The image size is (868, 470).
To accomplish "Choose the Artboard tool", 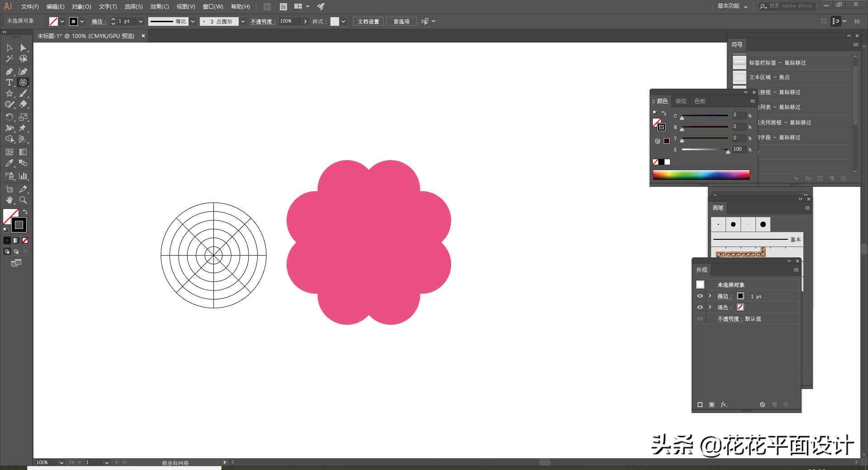I will tap(9, 189).
